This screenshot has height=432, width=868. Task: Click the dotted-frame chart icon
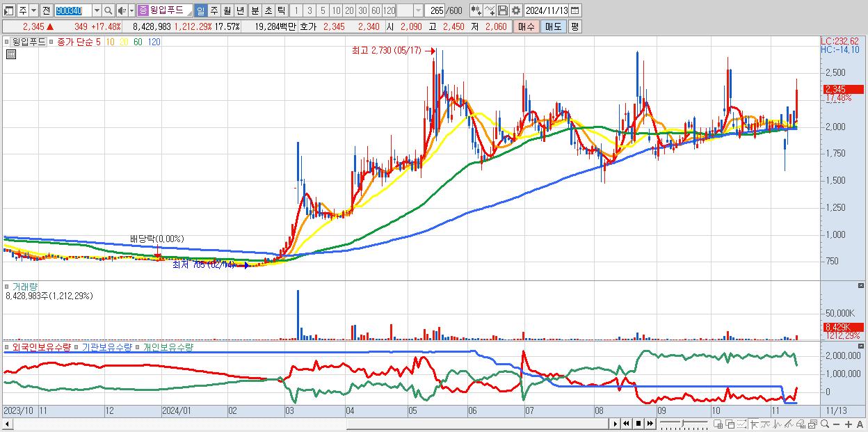click(741, 424)
